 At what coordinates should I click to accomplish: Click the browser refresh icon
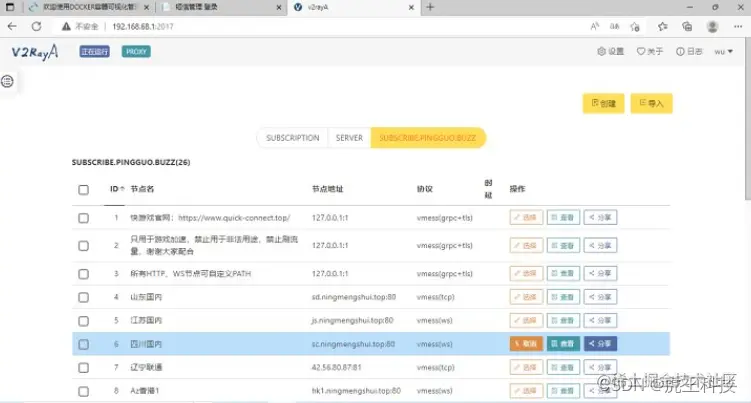coord(36,26)
